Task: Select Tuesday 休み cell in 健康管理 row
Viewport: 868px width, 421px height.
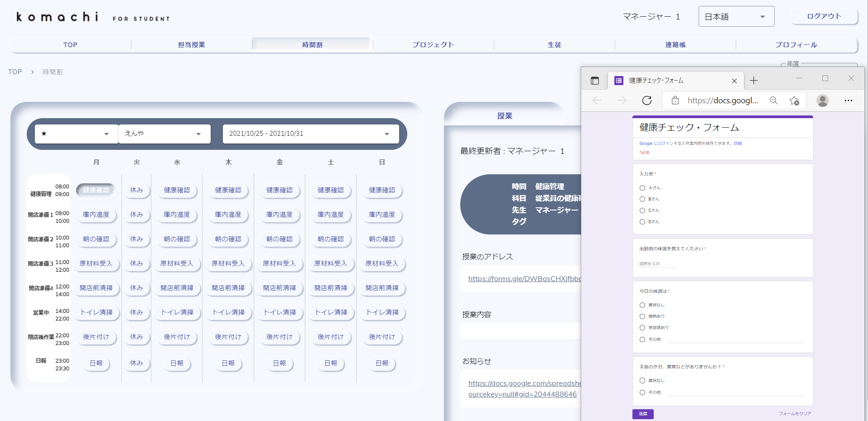Action: point(136,190)
